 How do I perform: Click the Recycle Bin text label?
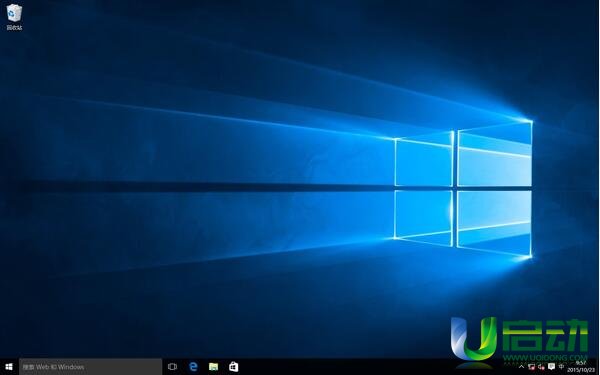14,27
